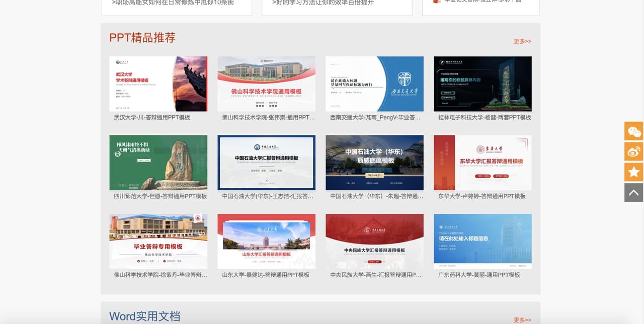Click caption 佛山科学技术学院-徐紫丹-毕业答辩
Image resolution: width=644 pixels, height=324 pixels.
point(160,275)
